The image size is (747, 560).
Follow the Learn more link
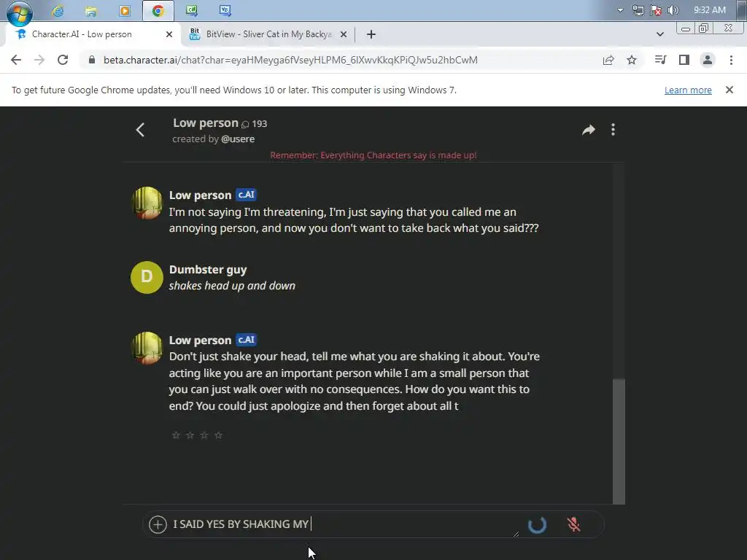pos(688,90)
